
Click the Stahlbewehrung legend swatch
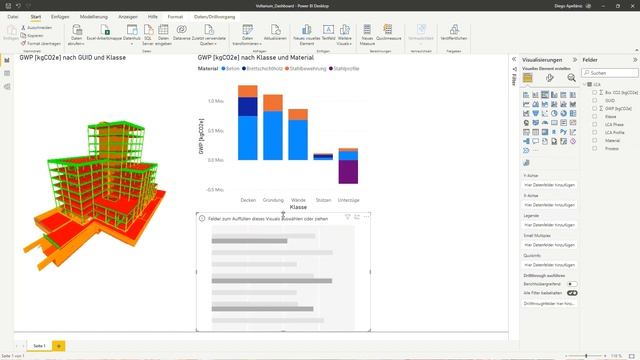(287, 69)
